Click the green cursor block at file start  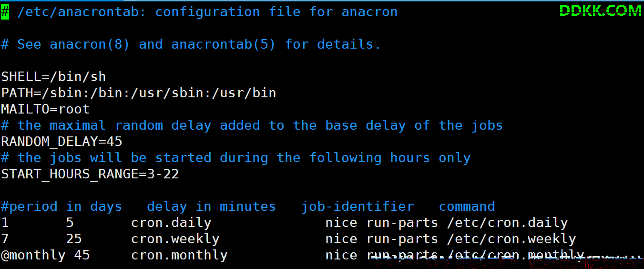click(5, 11)
